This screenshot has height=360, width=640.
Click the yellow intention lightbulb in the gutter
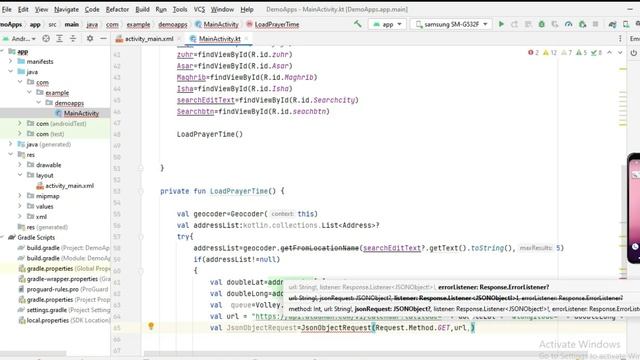pos(151,326)
